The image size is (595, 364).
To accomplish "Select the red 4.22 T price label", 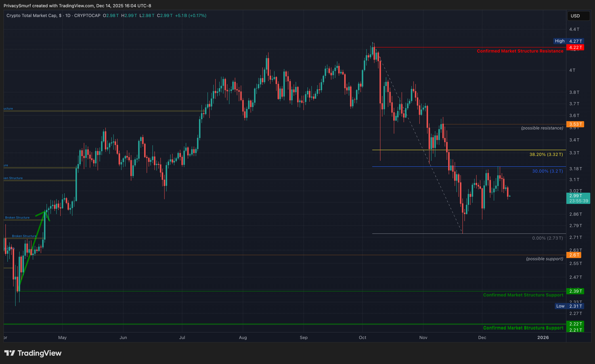I will click(x=575, y=48).
